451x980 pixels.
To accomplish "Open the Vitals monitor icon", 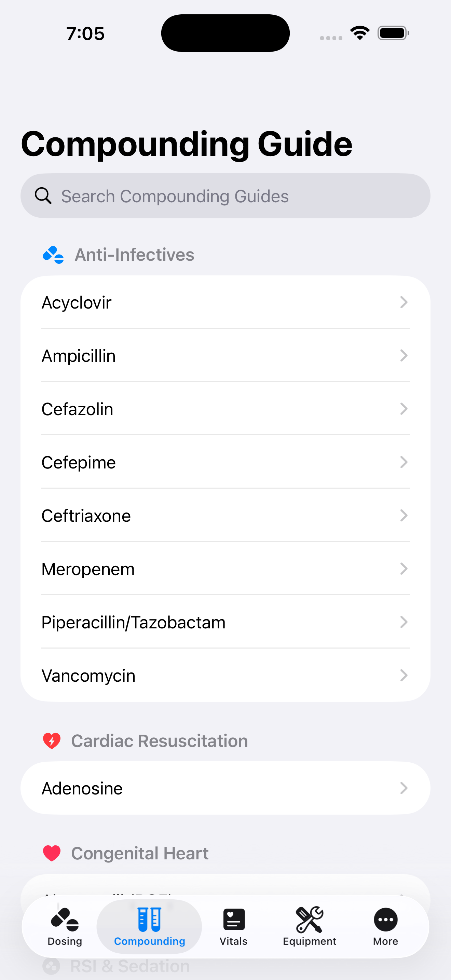I will coord(233,919).
